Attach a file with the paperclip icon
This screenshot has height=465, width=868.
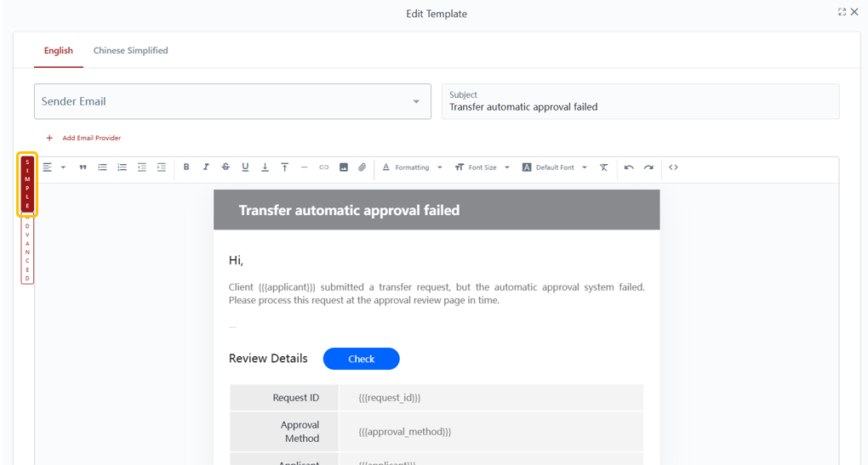(363, 167)
